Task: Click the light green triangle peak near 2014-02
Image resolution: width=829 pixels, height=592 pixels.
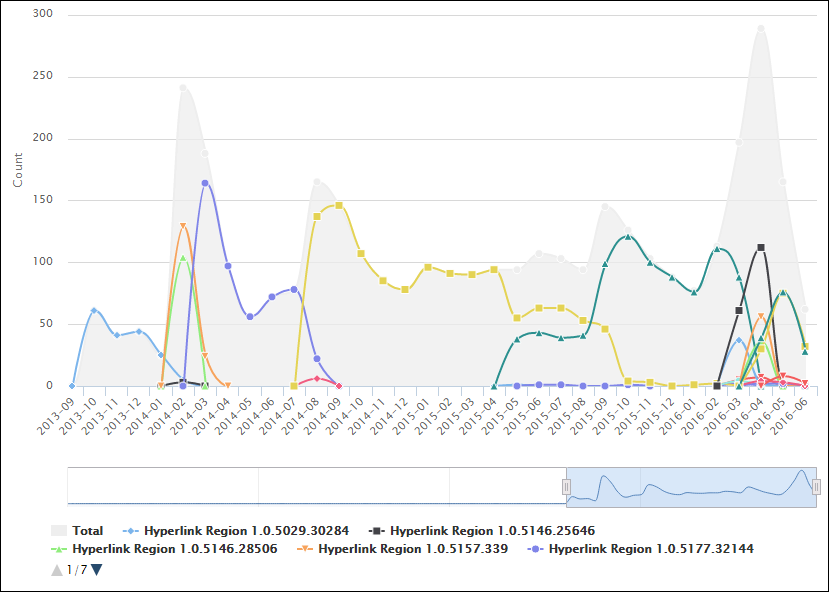Action: pos(182,258)
